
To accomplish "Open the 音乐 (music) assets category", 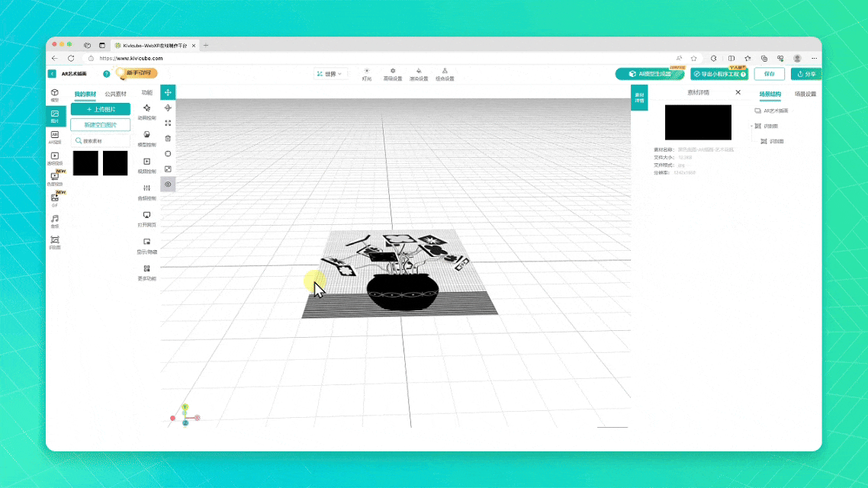I will [x=55, y=220].
